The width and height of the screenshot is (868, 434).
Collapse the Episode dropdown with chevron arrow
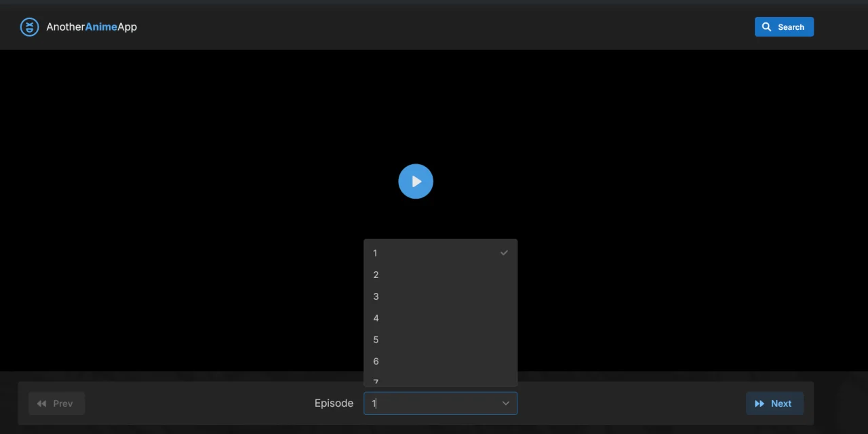click(505, 403)
